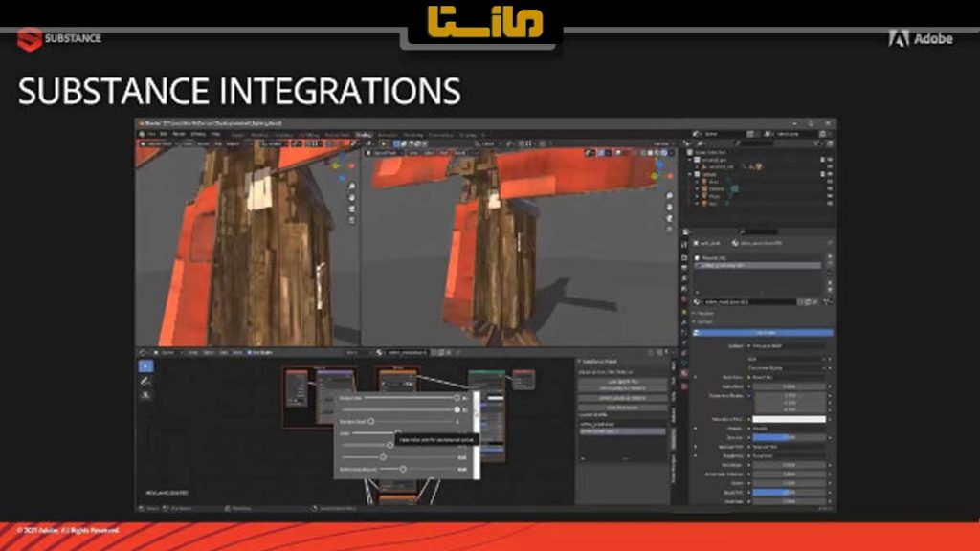Click the red X axis dot in left viewport gizmo

pyautogui.click(x=352, y=166)
